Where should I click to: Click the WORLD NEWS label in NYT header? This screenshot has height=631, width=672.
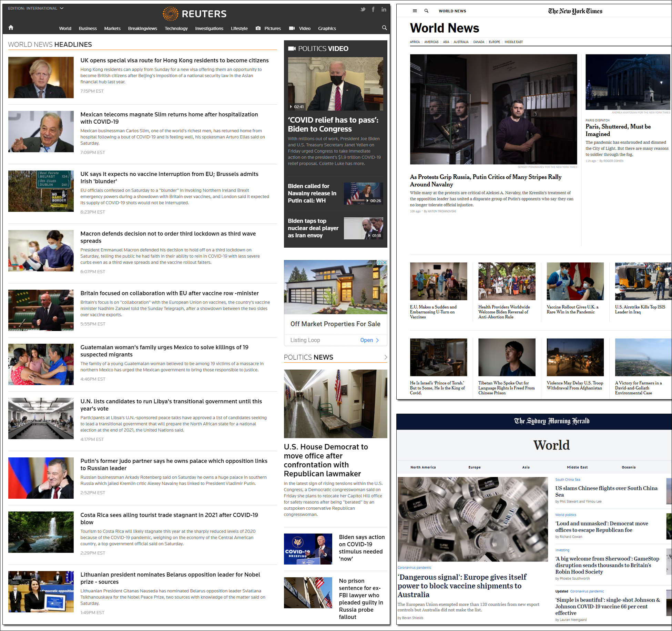pyautogui.click(x=452, y=11)
